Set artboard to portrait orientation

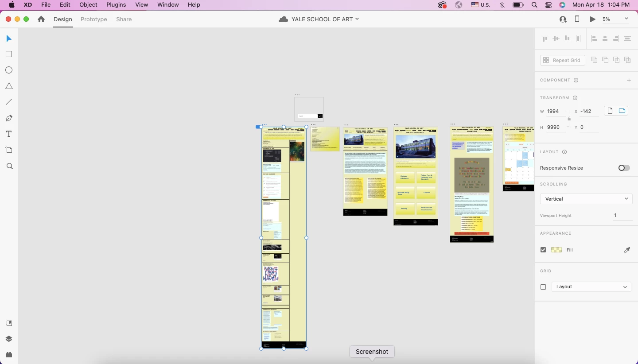click(x=610, y=111)
